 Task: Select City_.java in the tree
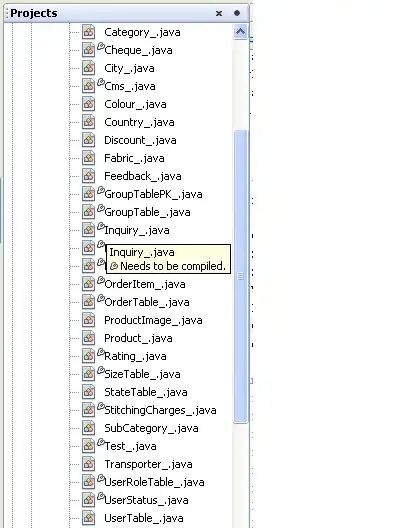(x=129, y=68)
